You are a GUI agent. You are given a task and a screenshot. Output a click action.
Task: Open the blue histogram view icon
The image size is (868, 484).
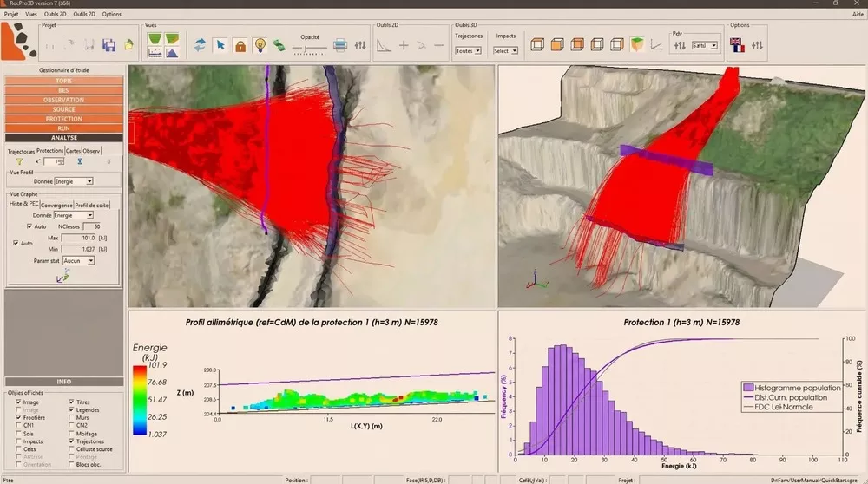coord(172,53)
